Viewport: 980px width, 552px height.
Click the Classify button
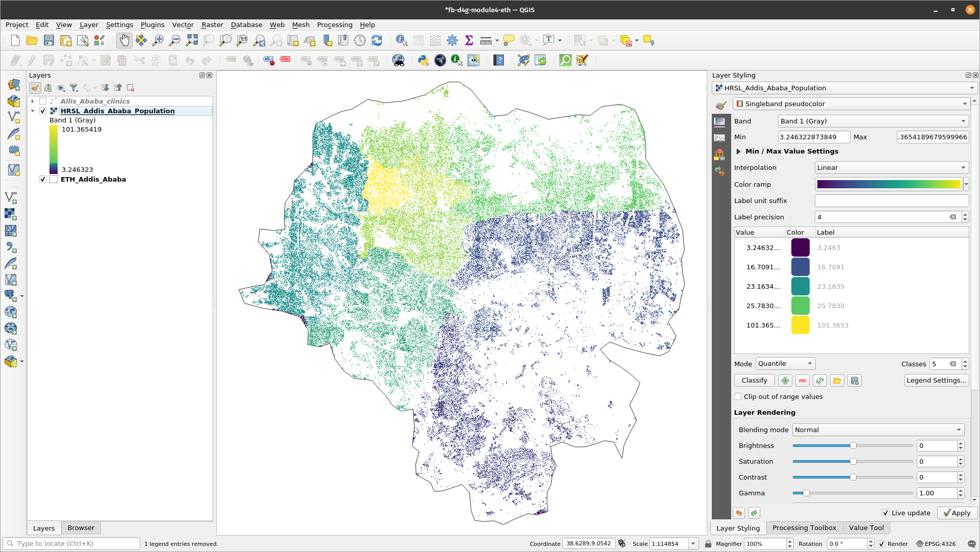755,381
